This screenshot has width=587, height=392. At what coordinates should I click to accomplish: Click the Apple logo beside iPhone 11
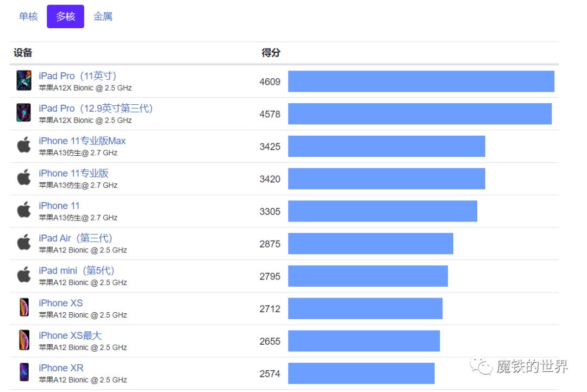pos(24,210)
